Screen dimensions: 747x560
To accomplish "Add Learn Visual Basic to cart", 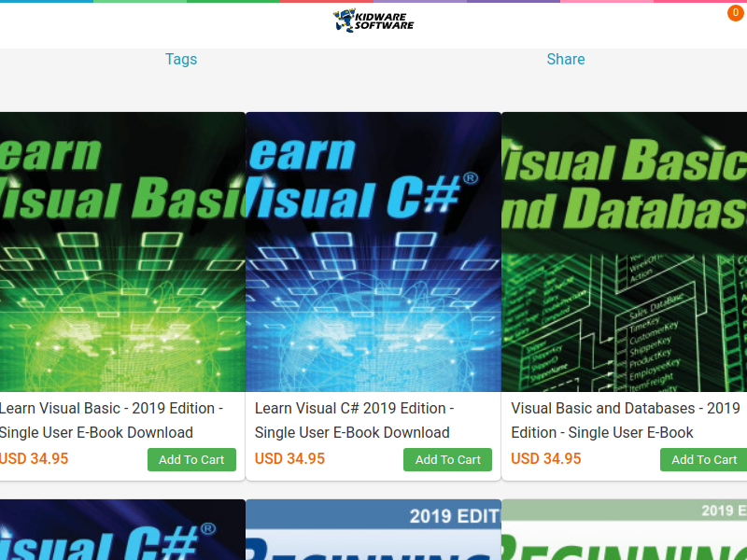I will [x=191, y=459].
